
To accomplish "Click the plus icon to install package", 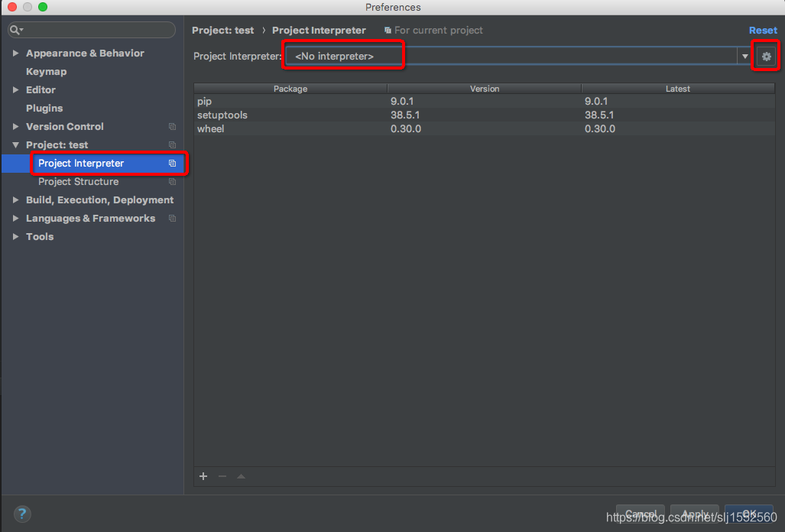I will (x=203, y=476).
